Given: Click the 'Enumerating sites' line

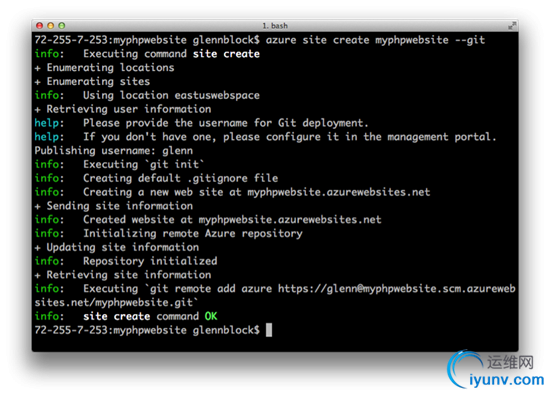Looking at the screenshot, I should [x=92, y=81].
